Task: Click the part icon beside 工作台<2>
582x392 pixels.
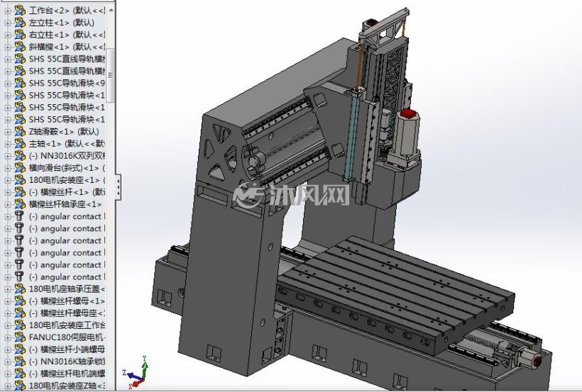Action: [20, 11]
